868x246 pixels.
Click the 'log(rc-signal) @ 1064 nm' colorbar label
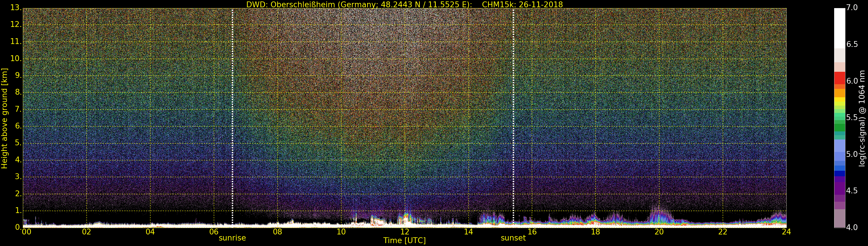pos(862,118)
